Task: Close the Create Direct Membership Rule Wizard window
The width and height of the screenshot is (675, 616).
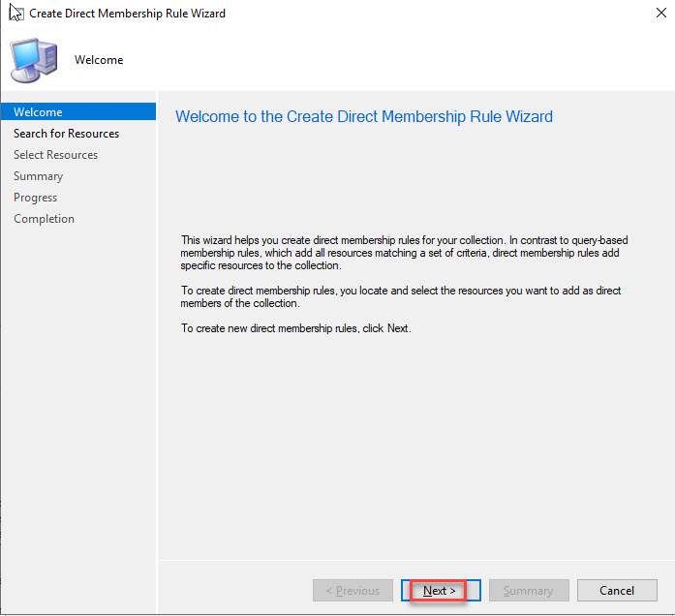Action: (658, 14)
